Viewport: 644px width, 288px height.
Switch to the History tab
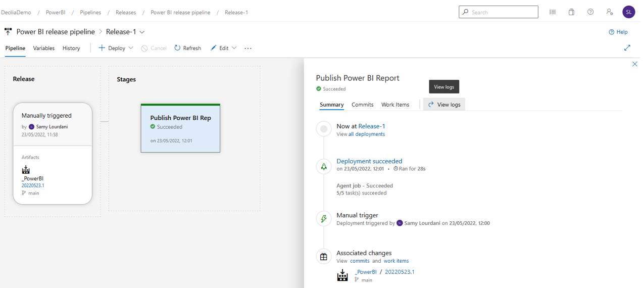[71, 48]
